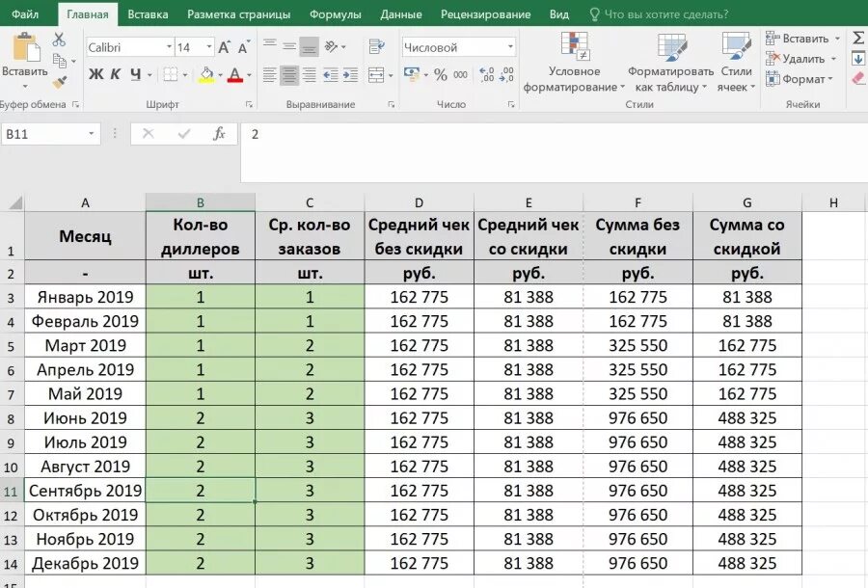Switch to Рецензирование tab
Viewport: 868px width, 588px height.
(x=485, y=13)
